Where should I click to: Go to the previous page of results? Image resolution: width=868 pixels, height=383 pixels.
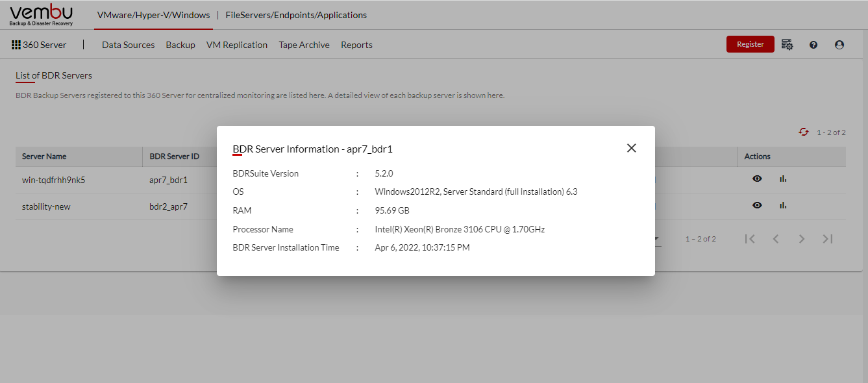point(776,239)
